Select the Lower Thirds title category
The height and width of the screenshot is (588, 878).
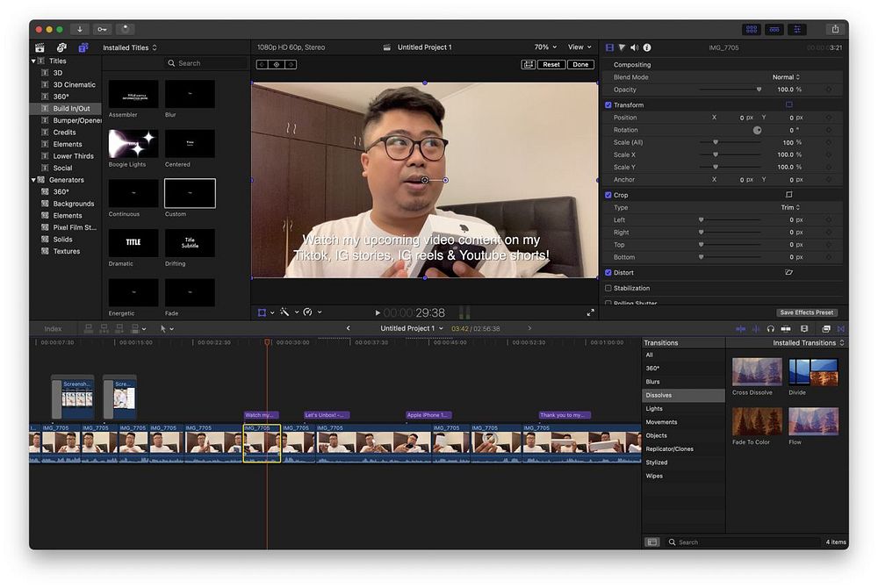(x=73, y=156)
